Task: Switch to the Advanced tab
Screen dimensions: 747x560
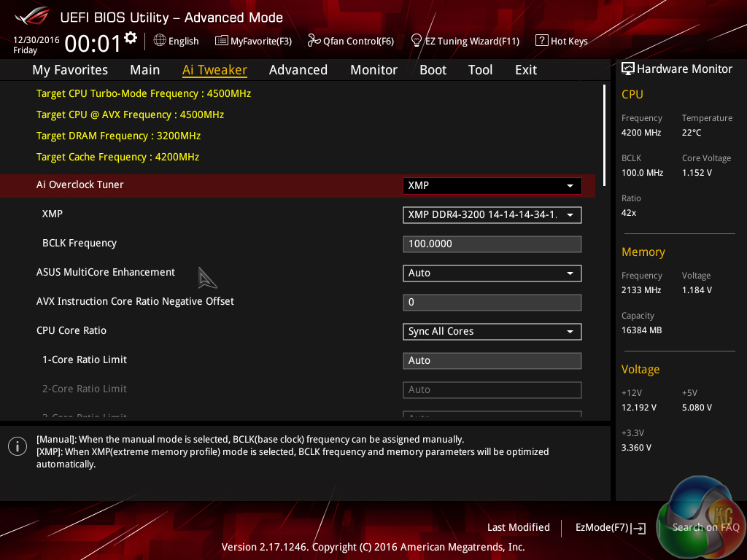Action: click(x=298, y=70)
